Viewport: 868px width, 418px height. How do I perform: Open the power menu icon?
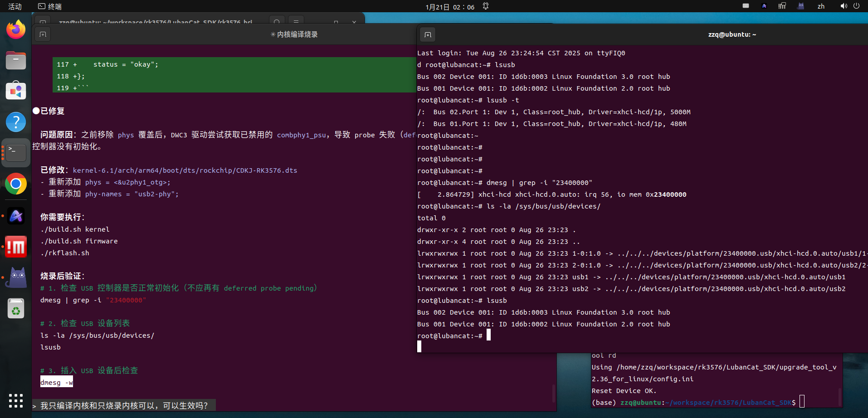click(x=856, y=6)
